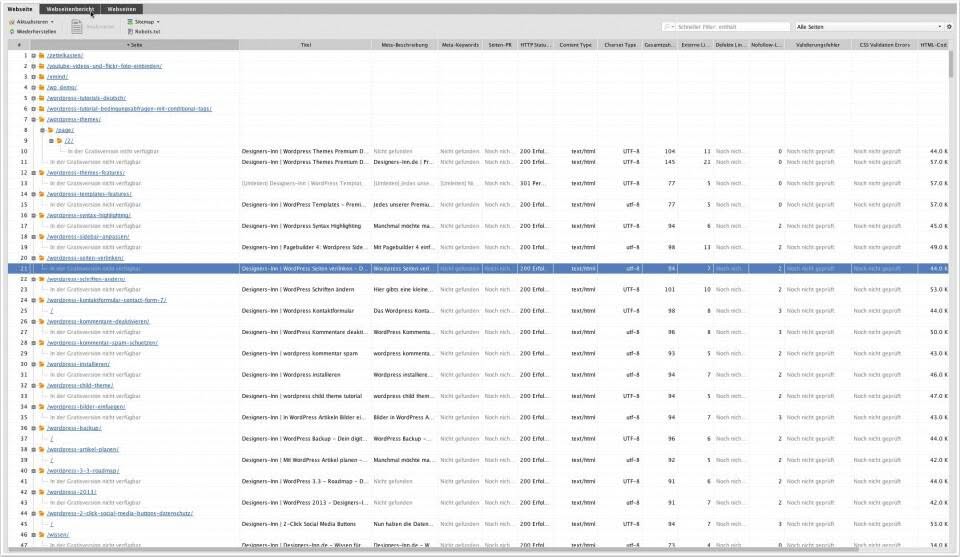Expand the /zettelkasten/ tree node
The height and width of the screenshot is (557, 960).
point(34,55)
